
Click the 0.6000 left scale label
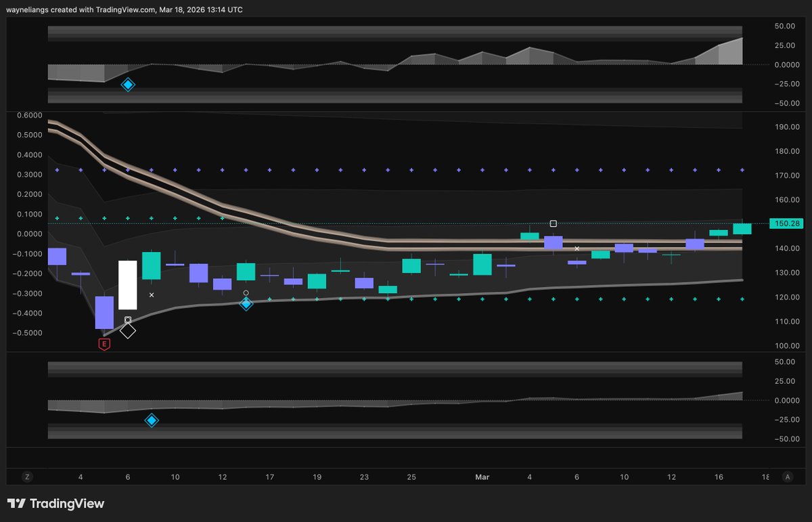coord(28,115)
